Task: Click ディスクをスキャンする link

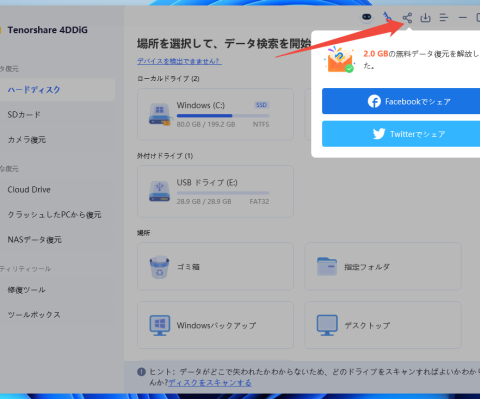Action: (x=210, y=383)
